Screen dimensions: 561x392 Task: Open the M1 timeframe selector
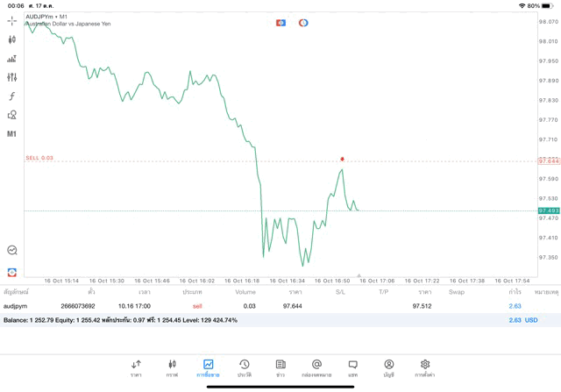coord(12,134)
